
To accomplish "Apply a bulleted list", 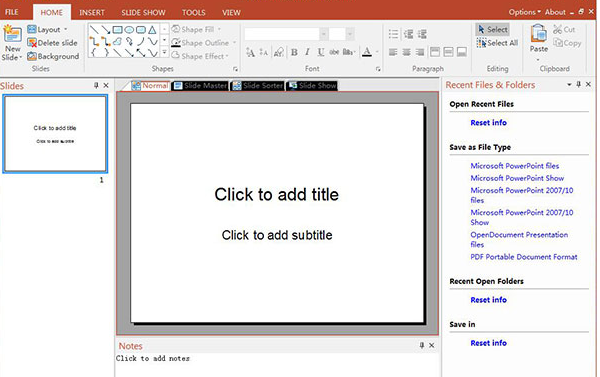I will click(x=393, y=34).
